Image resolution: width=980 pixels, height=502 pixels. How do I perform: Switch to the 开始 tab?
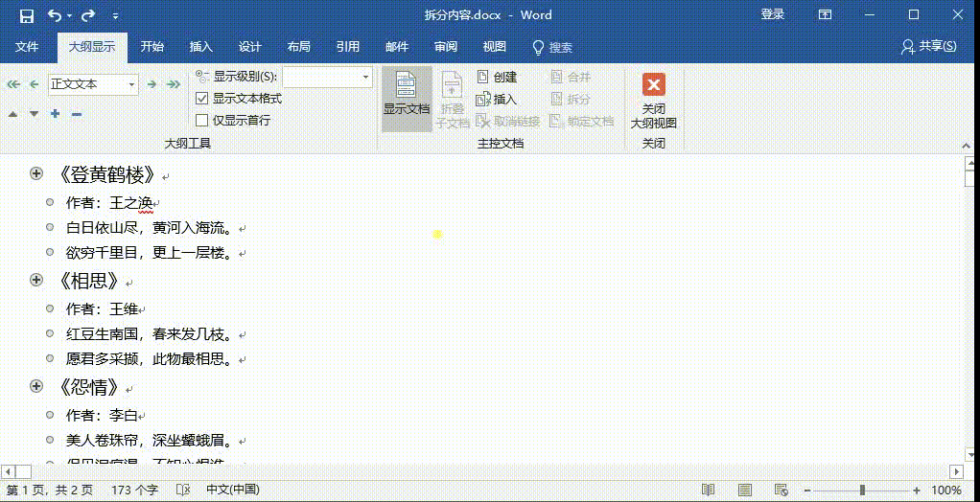(152, 47)
